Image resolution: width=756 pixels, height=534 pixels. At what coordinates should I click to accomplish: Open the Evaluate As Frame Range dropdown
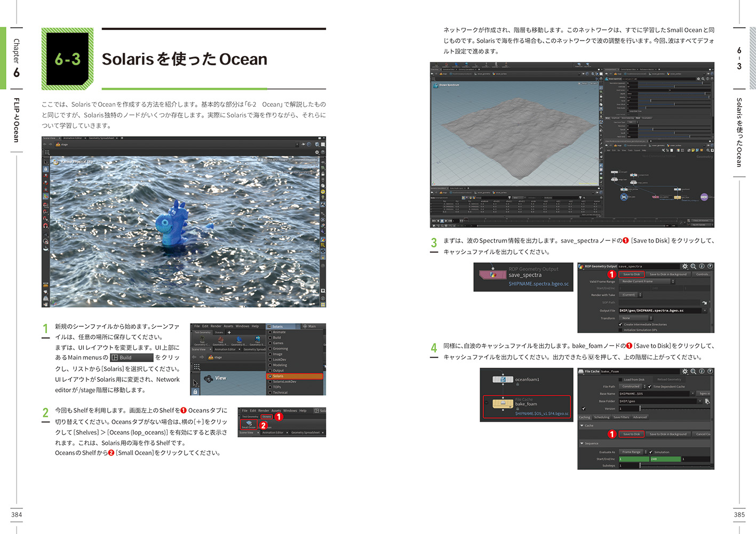pos(633,452)
